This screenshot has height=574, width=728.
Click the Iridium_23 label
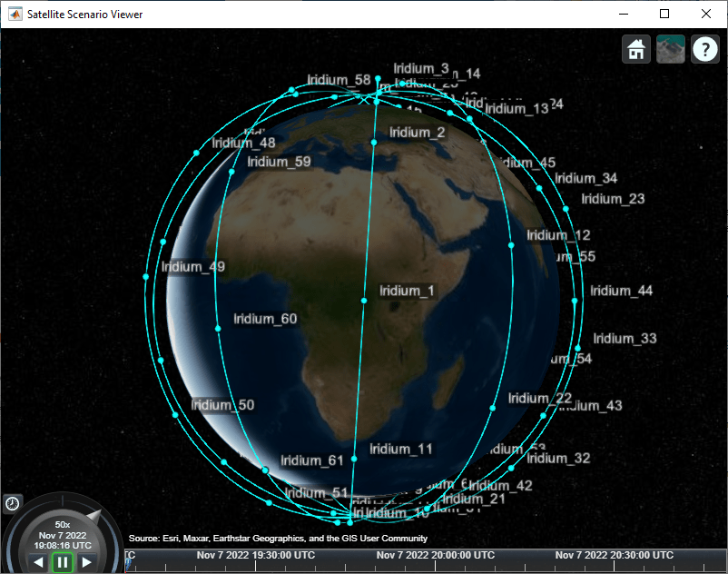click(x=613, y=199)
